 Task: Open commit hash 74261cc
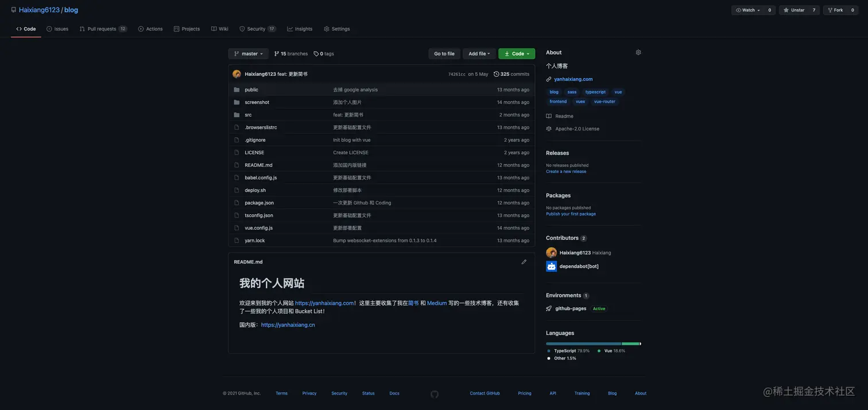pos(457,74)
